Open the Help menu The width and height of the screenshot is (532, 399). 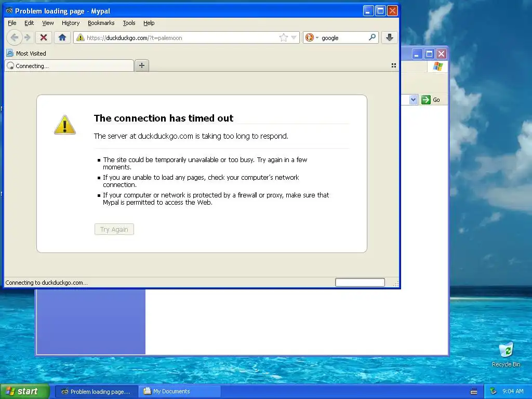[x=149, y=23]
